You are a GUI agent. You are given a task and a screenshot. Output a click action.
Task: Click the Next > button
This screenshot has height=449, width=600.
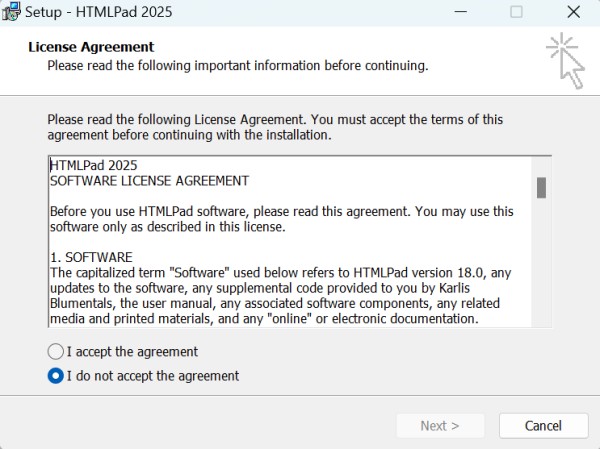click(440, 426)
